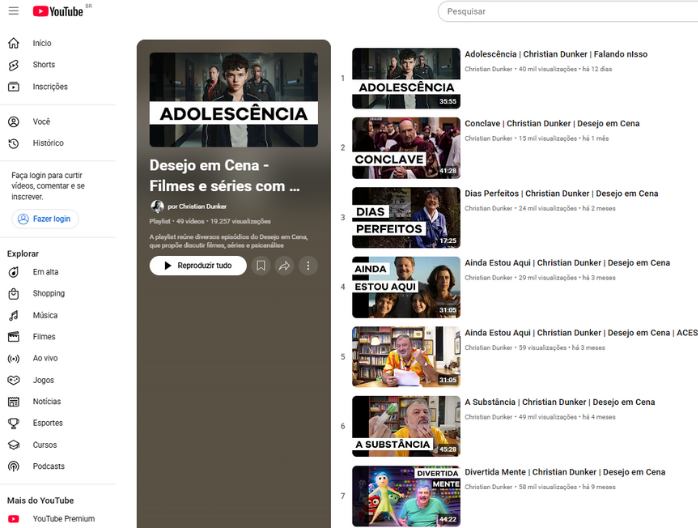The width and height of the screenshot is (698, 528).
Task: Save playlist with bookmark icon
Action: coord(261,266)
